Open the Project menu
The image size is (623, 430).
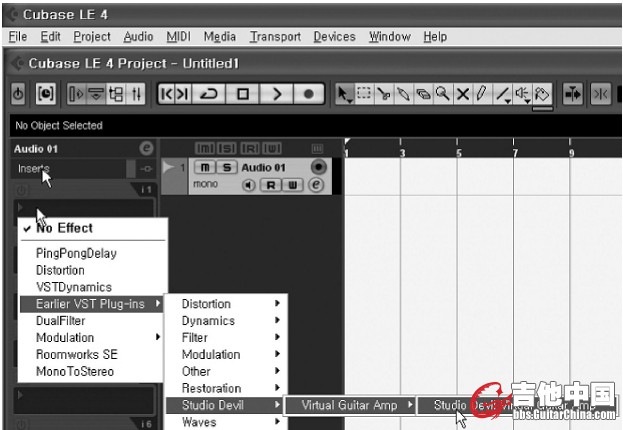[x=92, y=37]
